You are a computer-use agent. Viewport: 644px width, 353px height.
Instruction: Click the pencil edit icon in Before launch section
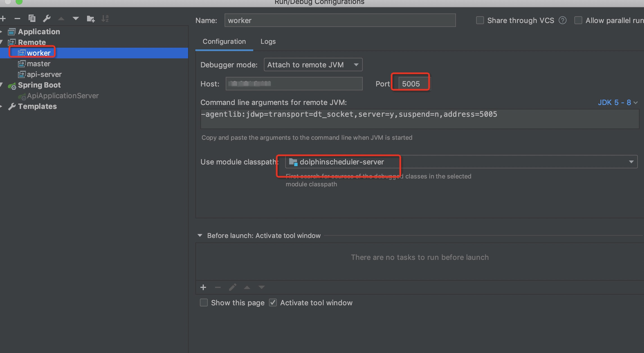click(232, 287)
